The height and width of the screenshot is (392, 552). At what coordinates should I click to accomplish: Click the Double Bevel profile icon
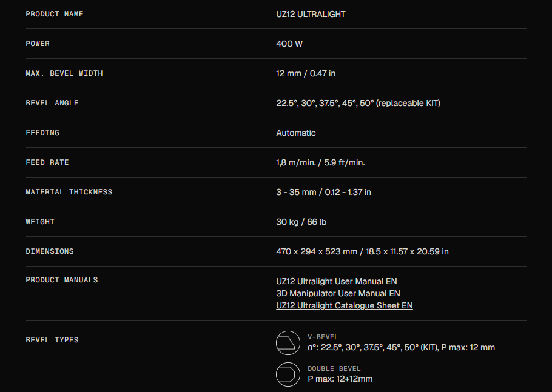tap(288, 374)
